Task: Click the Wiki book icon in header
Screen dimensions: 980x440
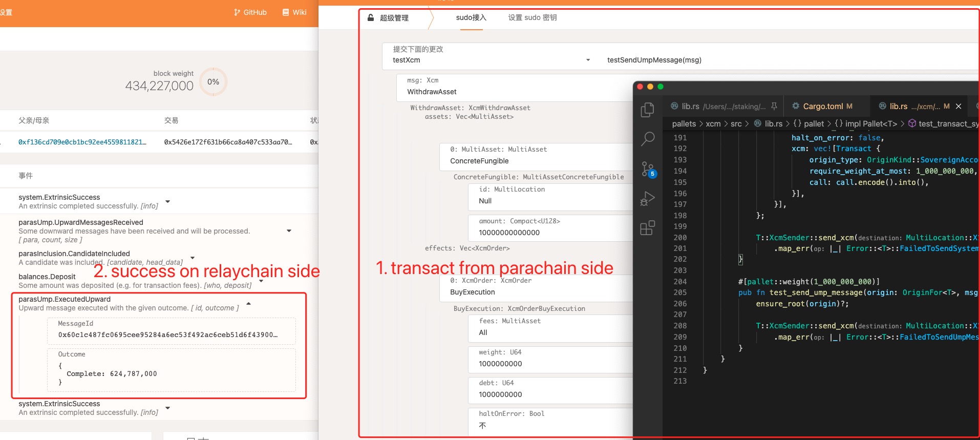Action: click(x=286, y=12)
